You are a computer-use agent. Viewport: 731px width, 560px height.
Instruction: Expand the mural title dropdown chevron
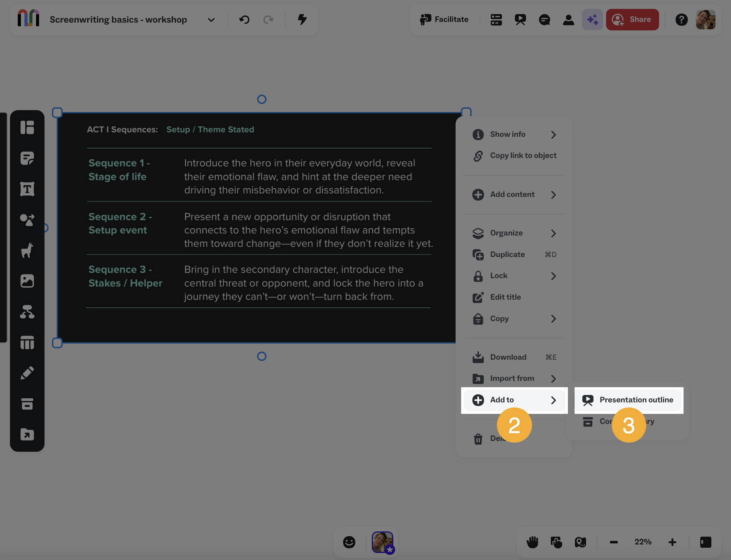coord(211,20)
